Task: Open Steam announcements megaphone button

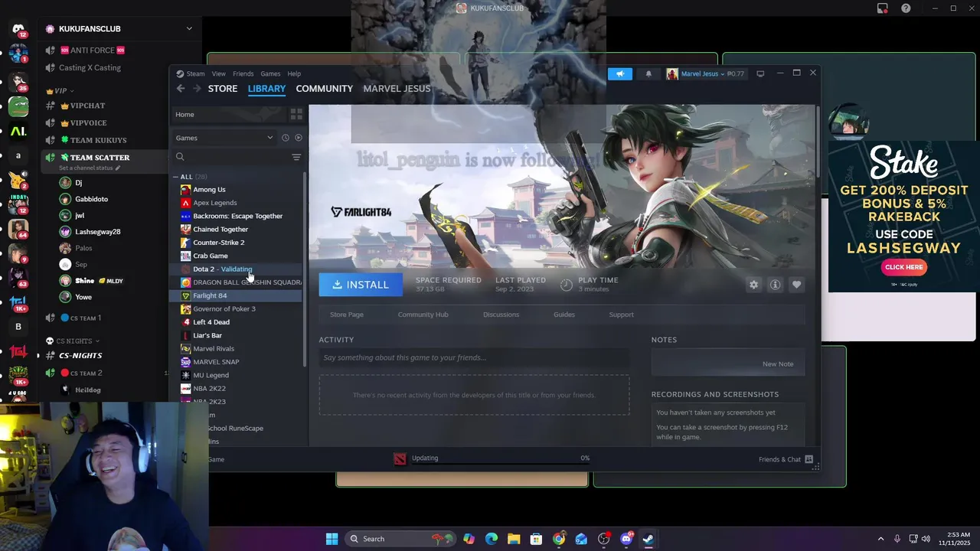Action: click(x=620, y=73)
